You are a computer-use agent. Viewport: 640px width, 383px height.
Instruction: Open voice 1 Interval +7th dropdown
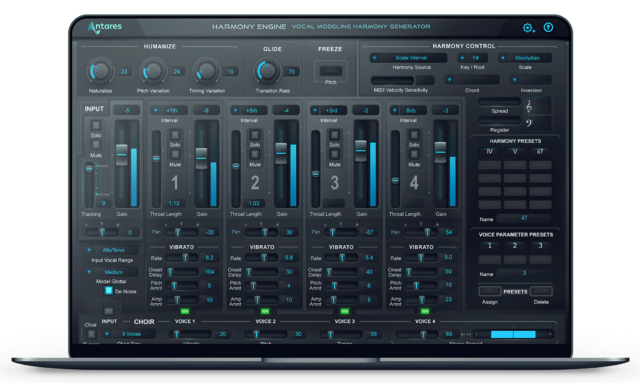pyautogui.click(x=169, y=110)
